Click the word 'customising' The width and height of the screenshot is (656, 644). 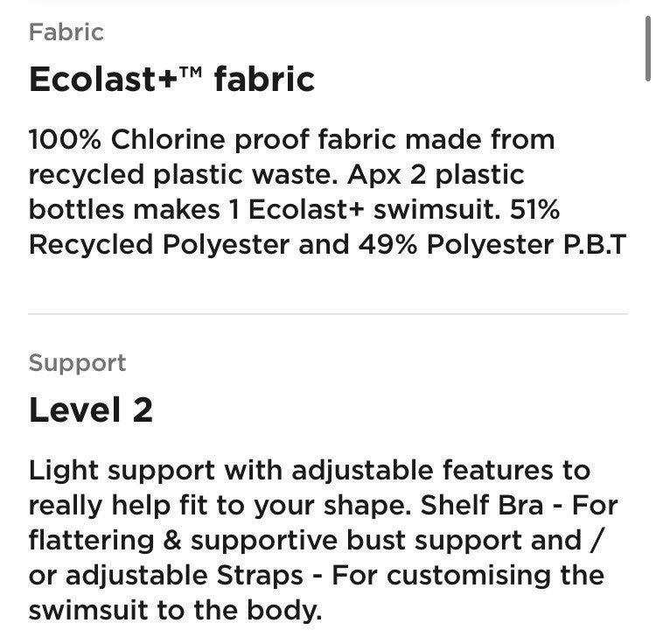point(469,577)
